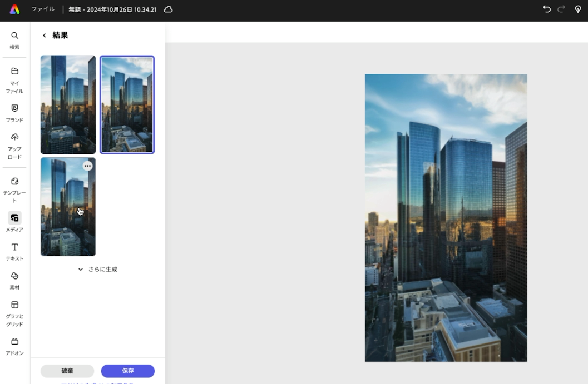The width and height of the screenshot is (588, 384).
Task: Select the first generated result thumbnail
Action: pos(68,104)
